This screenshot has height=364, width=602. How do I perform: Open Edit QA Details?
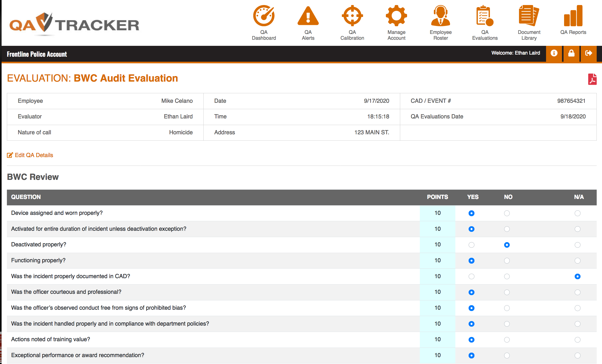(x=30, y=155)
